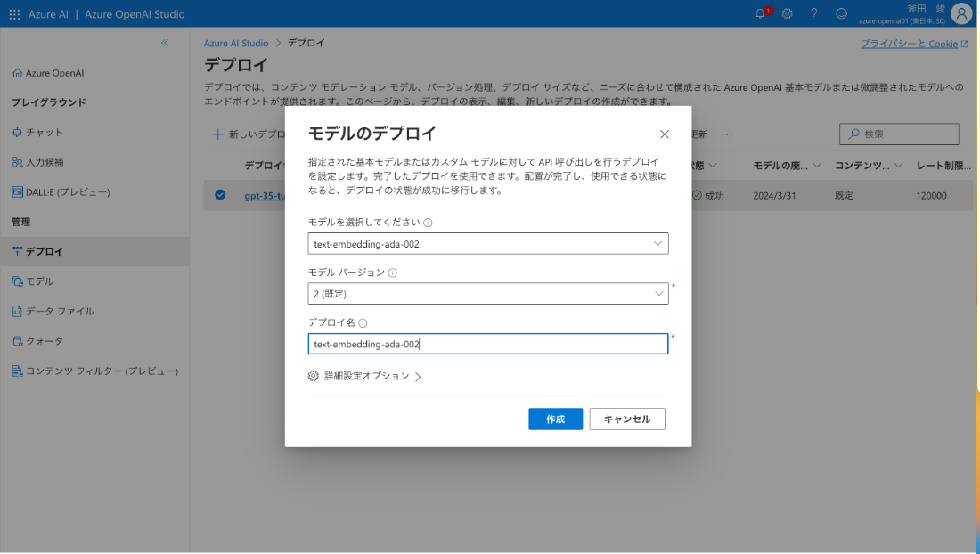
Task: Expand 詳細設定オプション section
Action: tap(366, 376)
